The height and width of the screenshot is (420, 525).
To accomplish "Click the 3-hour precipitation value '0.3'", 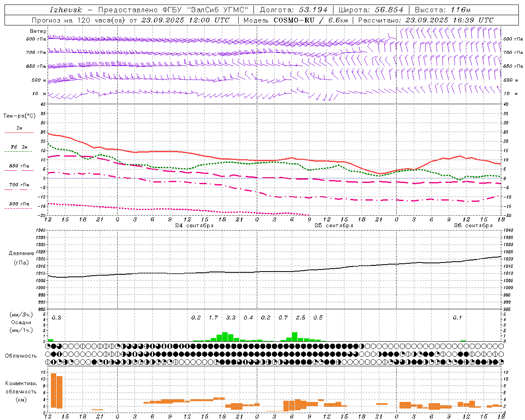I will (x=56, y=317).
